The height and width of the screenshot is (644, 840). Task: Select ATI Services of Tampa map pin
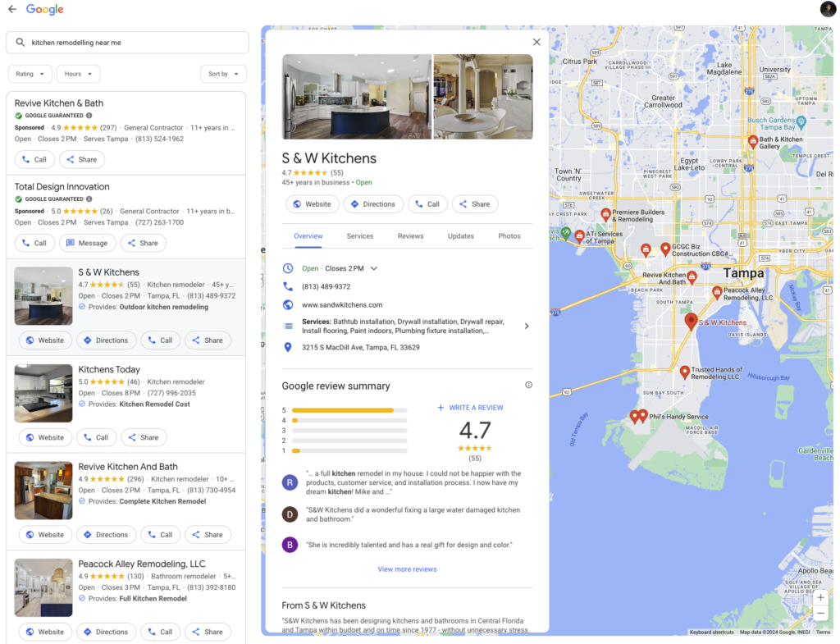click(x=579, y=235)
